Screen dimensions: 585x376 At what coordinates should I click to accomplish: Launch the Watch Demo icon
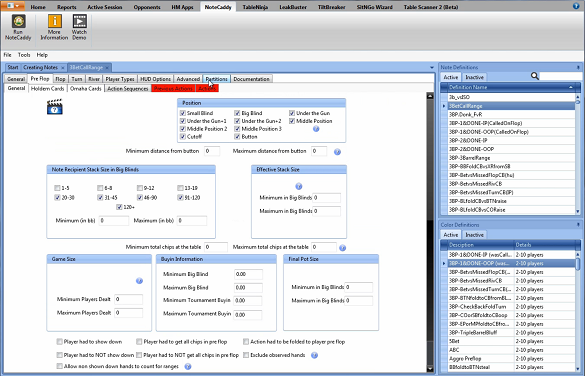click(x=79, y=22)
